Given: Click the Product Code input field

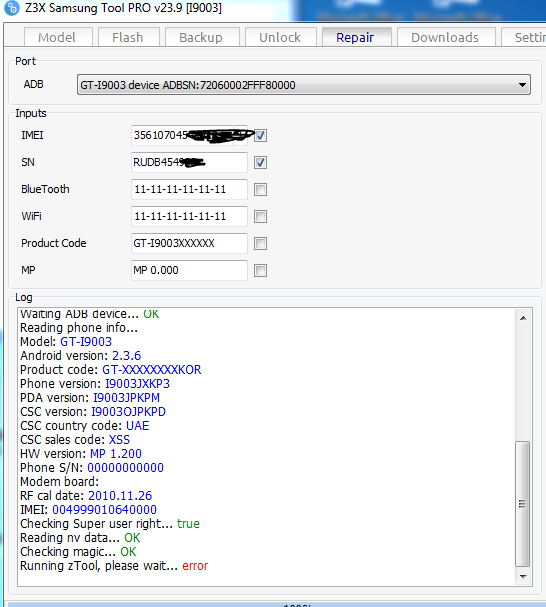Looking at the screenshot, I should coord(189,243).
